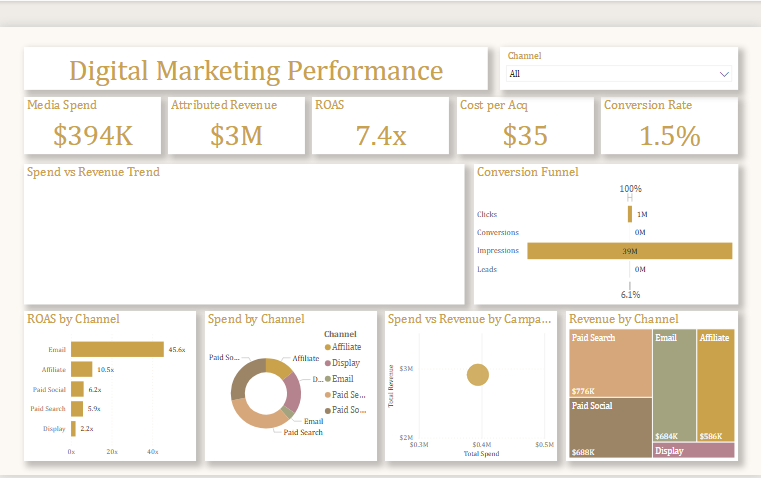761x478 pixels.
Task: Click the Conversion Funnel title
Action: click(528, 172)
